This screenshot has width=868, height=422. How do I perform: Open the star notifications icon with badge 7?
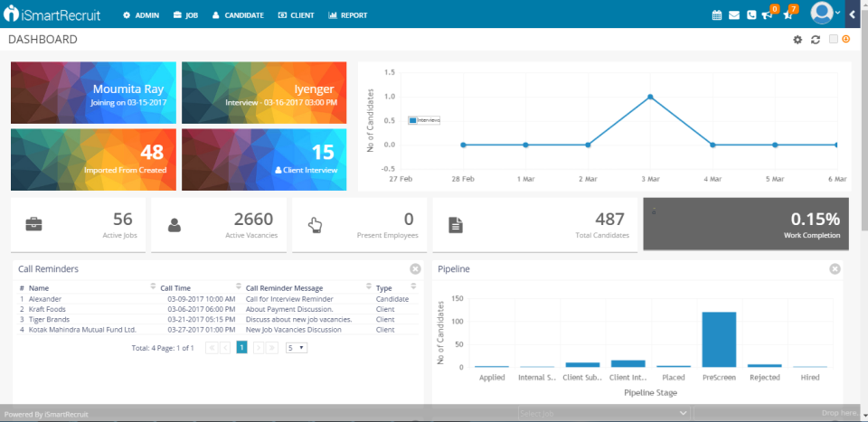coord(788,14)
